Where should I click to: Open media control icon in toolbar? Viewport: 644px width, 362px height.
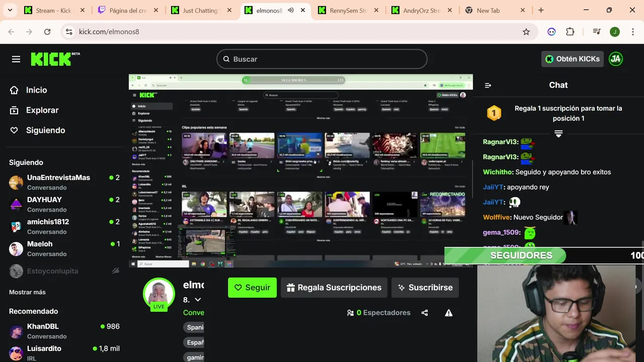tap(597, 32)
